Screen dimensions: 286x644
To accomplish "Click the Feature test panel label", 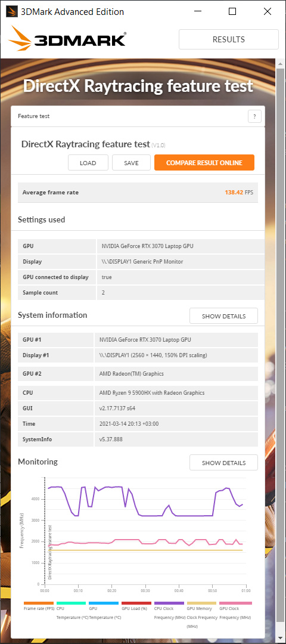I will 33,116.
